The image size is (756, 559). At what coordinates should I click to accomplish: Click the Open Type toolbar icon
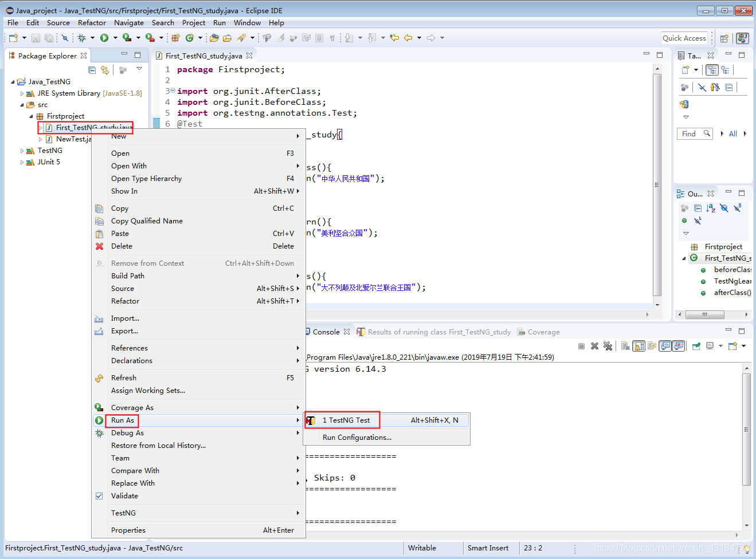point(214,38)
